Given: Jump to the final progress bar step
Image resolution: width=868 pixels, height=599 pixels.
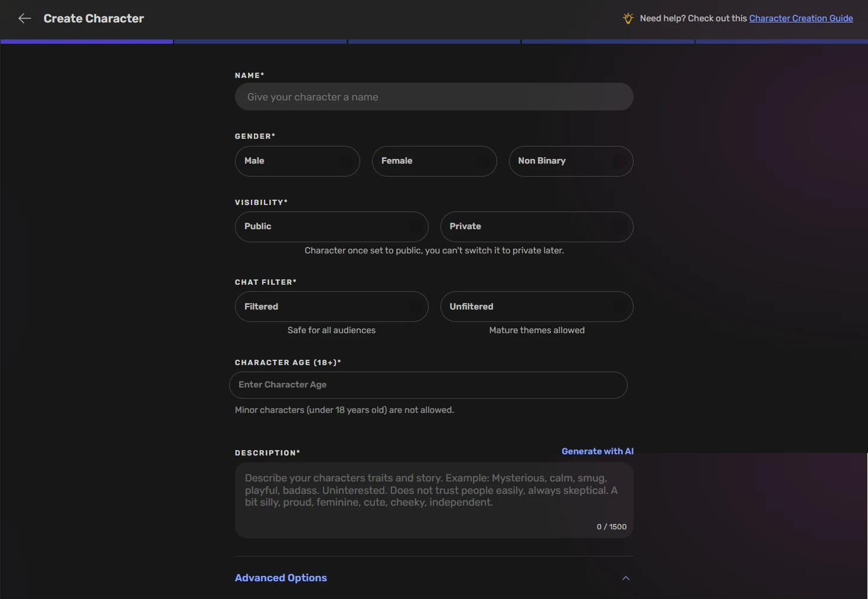Looking at the screenshot, I should tap(781, 41).
